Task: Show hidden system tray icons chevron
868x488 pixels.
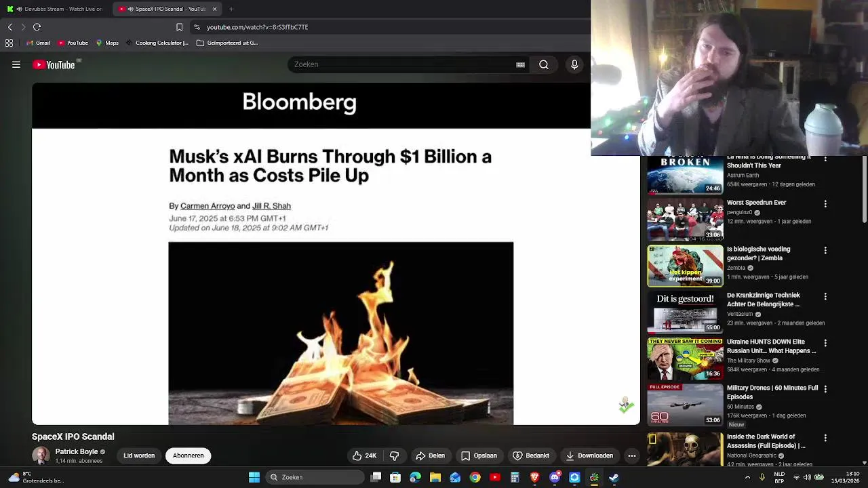Action: pos(747,477)
